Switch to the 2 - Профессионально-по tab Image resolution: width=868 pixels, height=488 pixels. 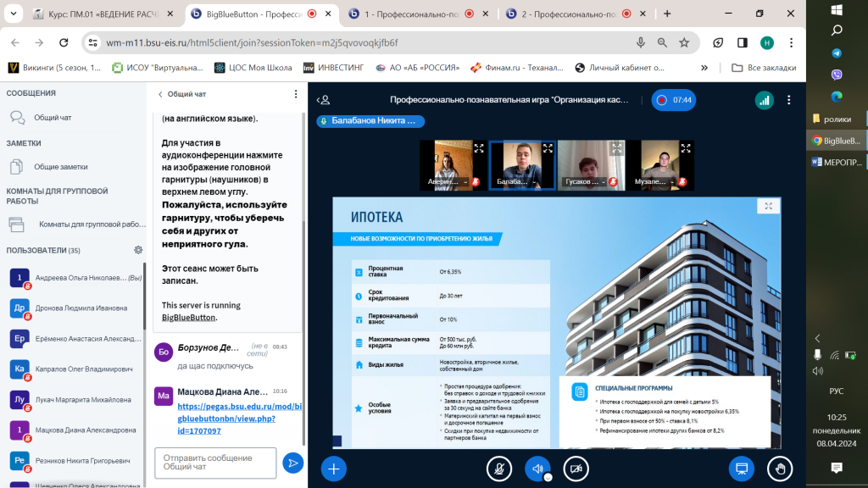pyautogui.click(x=576, y=14)
